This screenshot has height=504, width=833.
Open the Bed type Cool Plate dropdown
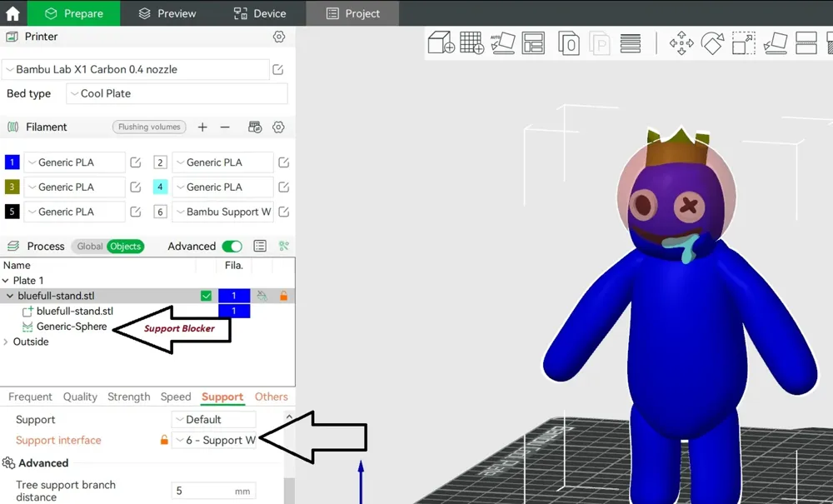[x=177, y=94]
